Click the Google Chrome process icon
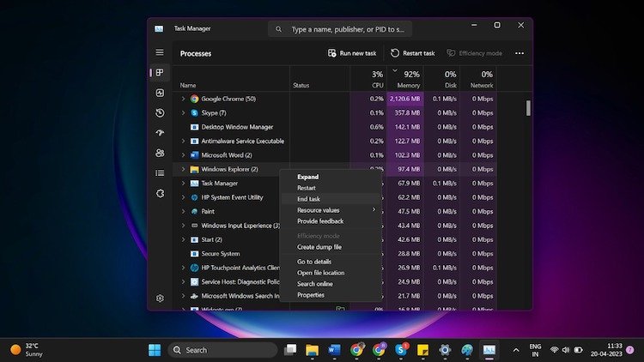The image size is (644, 362). (x=194, y=99)
